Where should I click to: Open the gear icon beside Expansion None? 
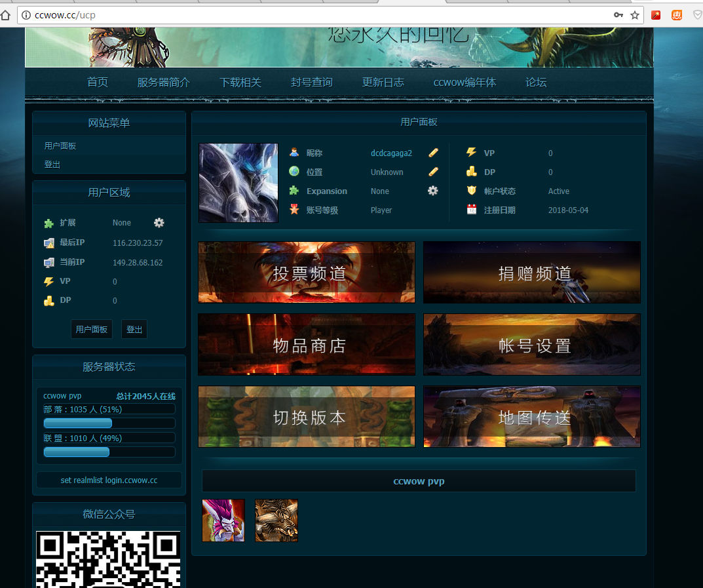click(x=433, y=191)
